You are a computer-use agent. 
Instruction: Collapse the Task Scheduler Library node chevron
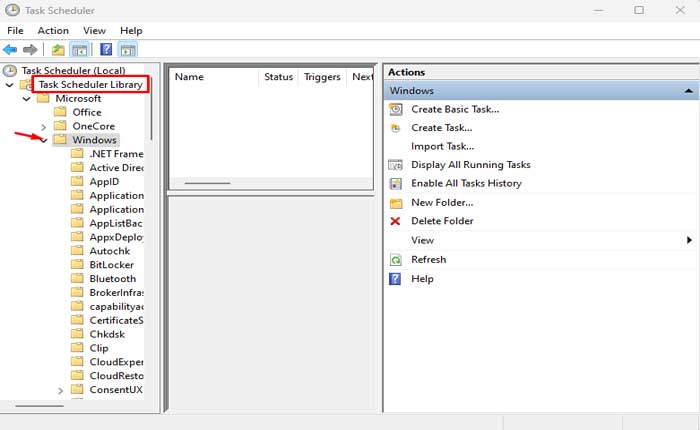[x=9, y=85]
